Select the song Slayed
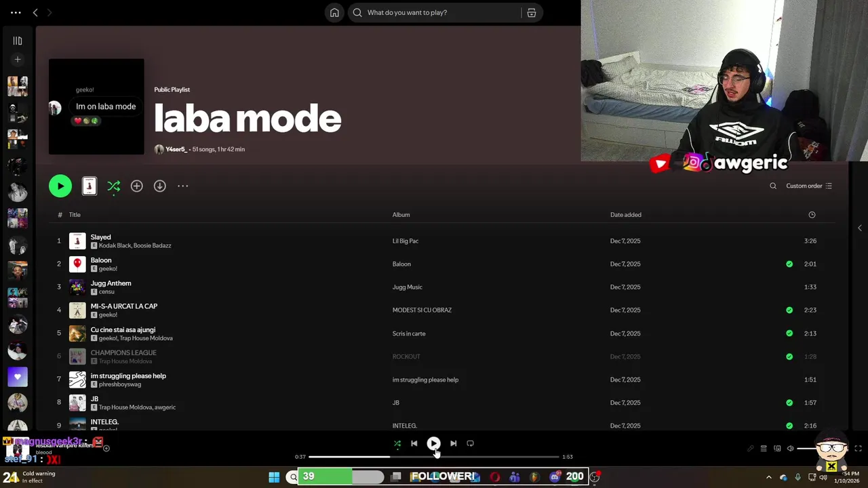This screenshot has height=488, width=868. click(x=100, y=237)
